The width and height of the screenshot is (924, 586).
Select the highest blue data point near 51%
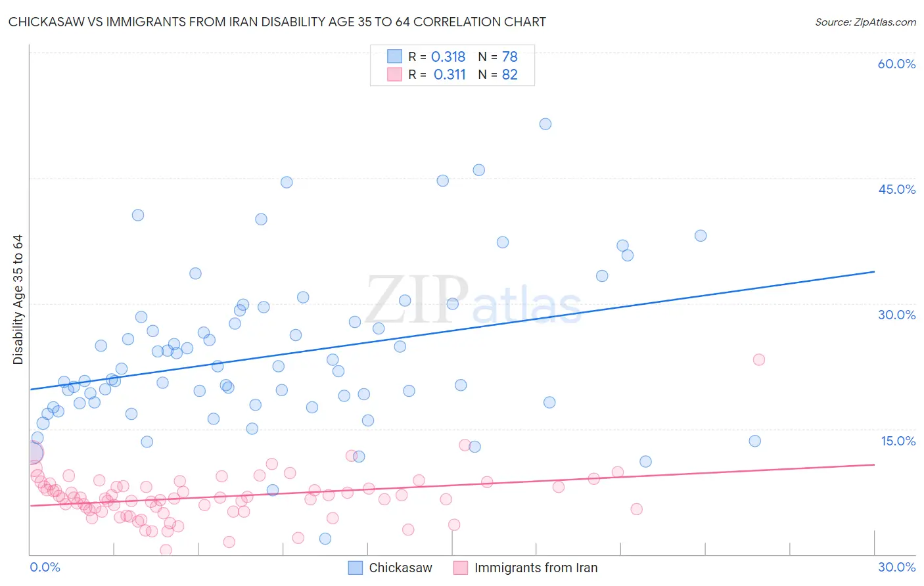pyautogui.click(x=545, y=124)
